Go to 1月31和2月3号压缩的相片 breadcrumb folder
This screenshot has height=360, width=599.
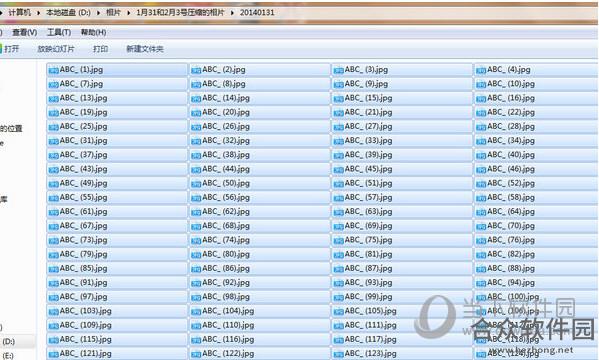[x=180, y=13]
